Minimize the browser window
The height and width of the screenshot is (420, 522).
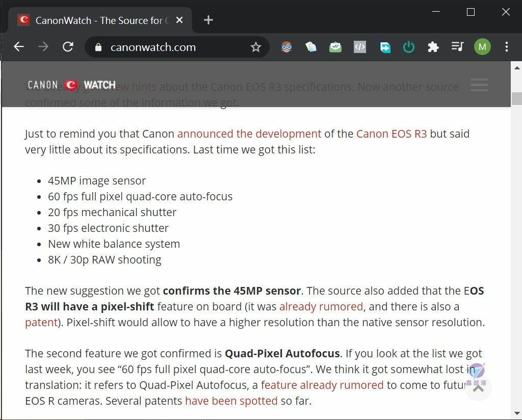[436, 12]
